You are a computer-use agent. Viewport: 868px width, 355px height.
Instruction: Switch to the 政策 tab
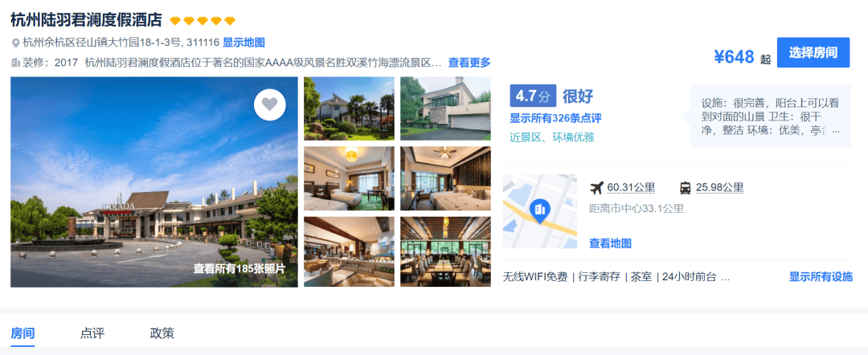162,333
